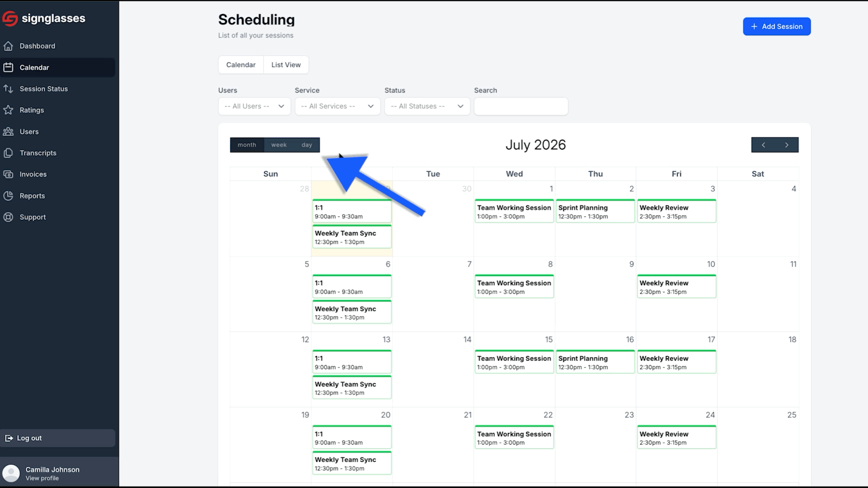The height and width of the screenshot is (488, 868).
Task: Expand the All Users dropdown
Action: point(255,106)
